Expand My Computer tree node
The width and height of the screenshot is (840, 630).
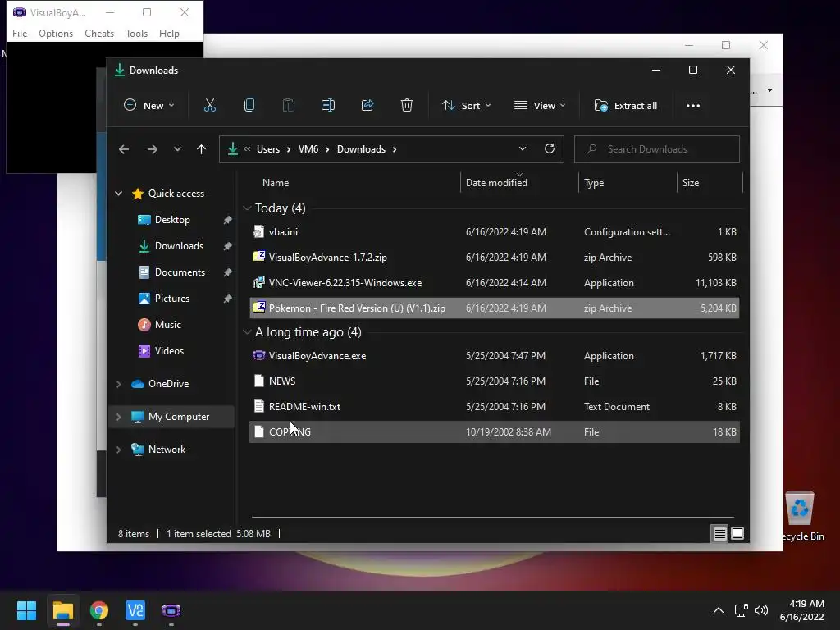(119, 416)
